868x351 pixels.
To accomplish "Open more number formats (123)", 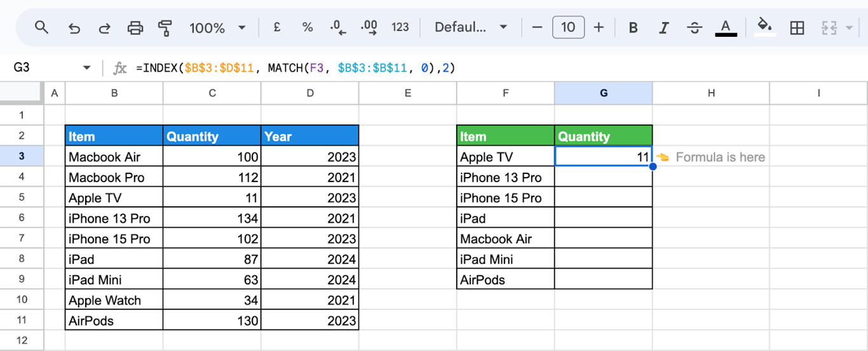I will tap(400, 27).
